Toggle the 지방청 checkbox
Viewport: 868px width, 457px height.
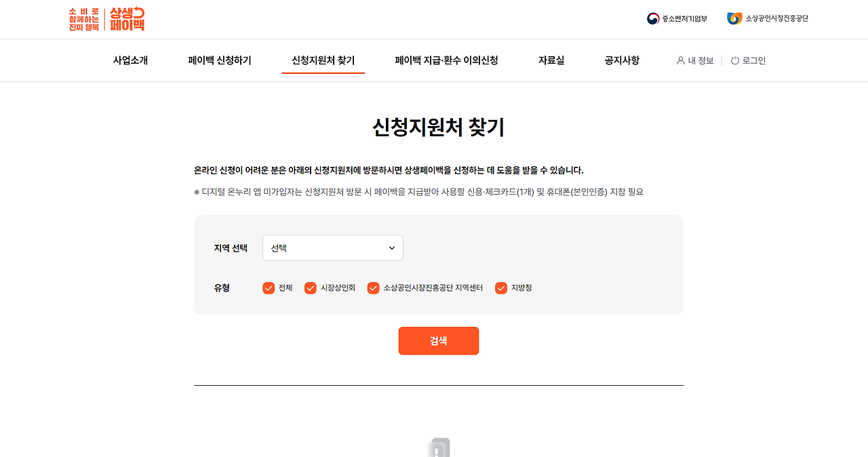point(501,288)
